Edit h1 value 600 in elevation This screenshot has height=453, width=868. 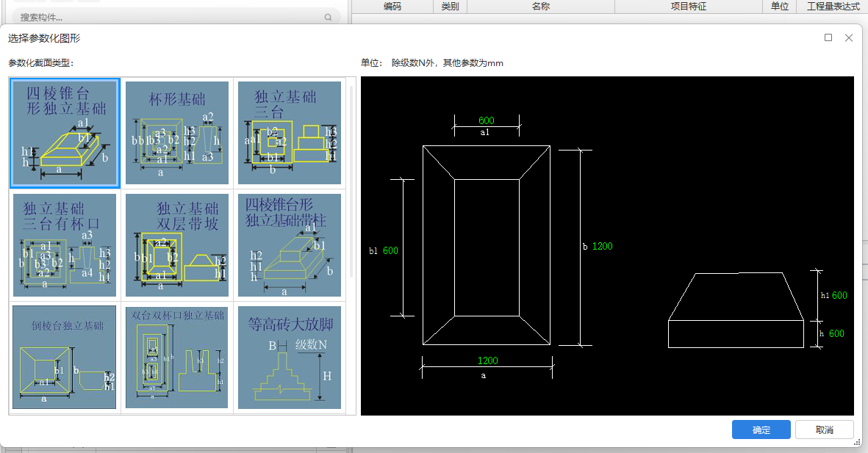click(x=839, y=295)
